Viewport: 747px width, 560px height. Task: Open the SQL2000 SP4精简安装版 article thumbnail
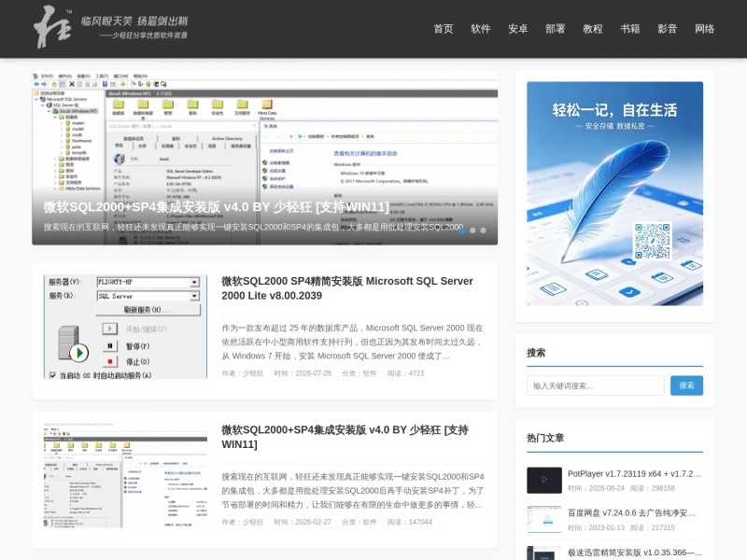126,327
